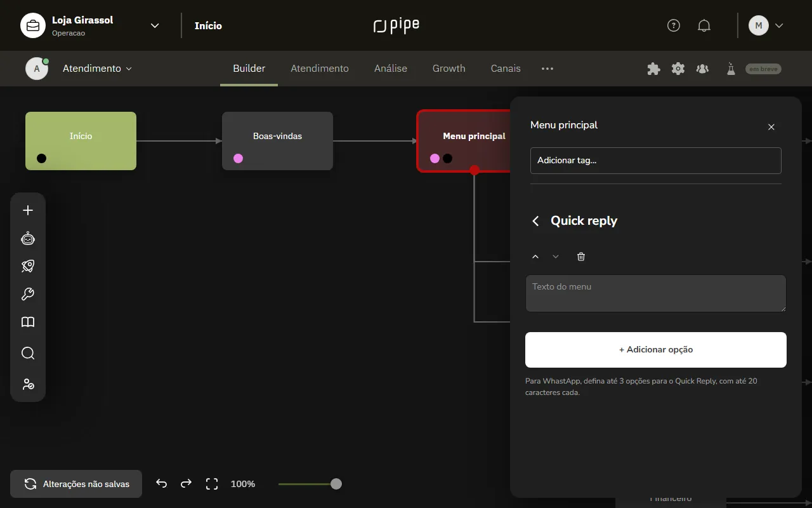Open the robot bot icon in sidebar

point(28,238)
